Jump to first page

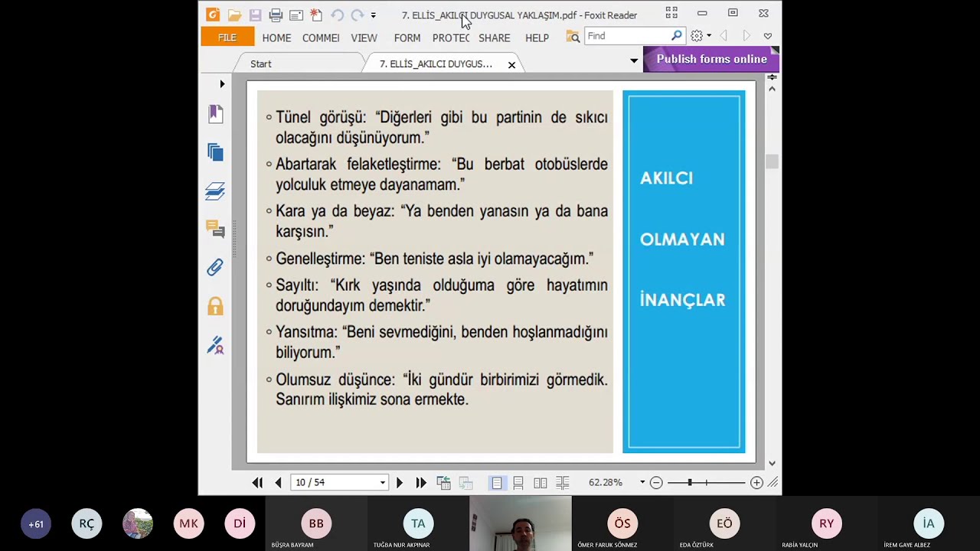257,482
